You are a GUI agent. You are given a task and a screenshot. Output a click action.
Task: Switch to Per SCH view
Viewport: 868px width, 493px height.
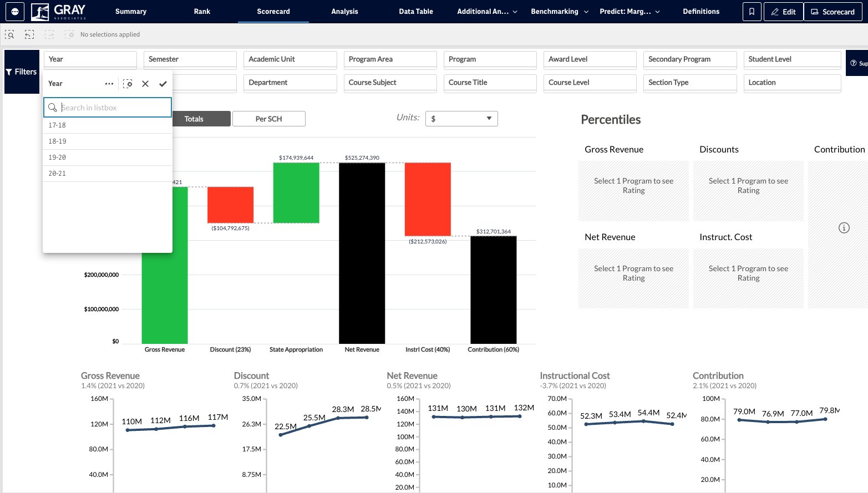coord(269,119)
